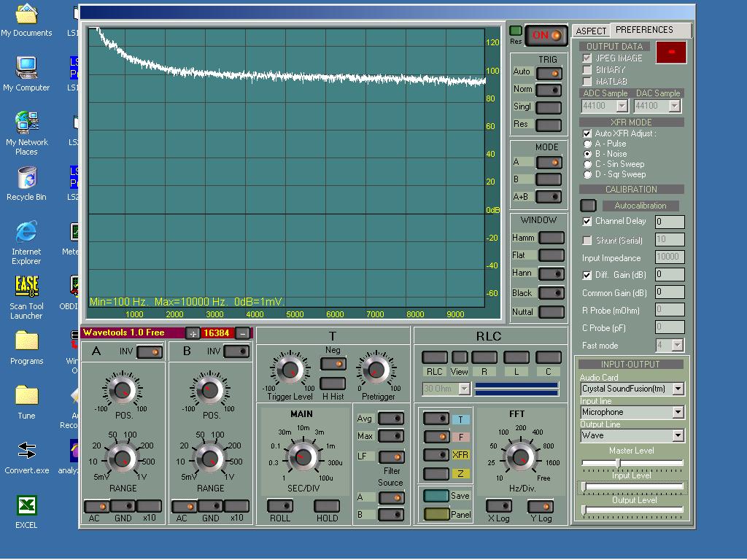The width and height of the screenshot is (747, 560).
Task: Select A - Pulse XFR mode
Action: pyautogui.click(x=588, y=144)
